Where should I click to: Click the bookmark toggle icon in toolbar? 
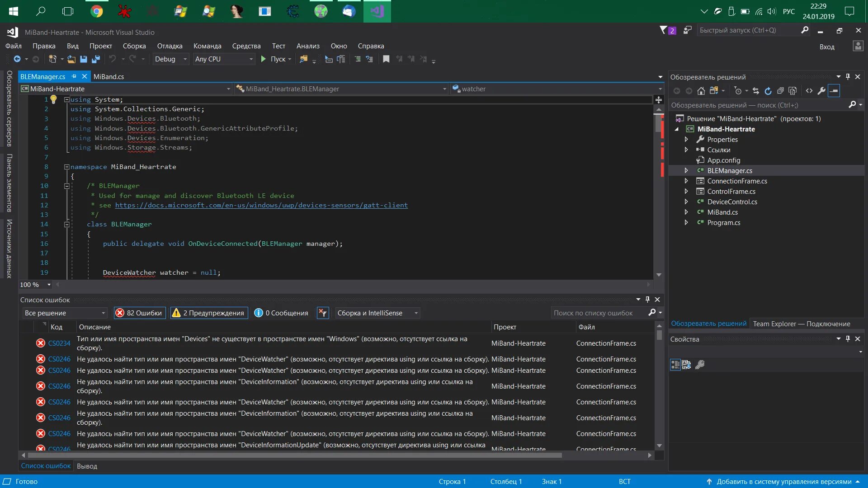(x=386, y=59)
